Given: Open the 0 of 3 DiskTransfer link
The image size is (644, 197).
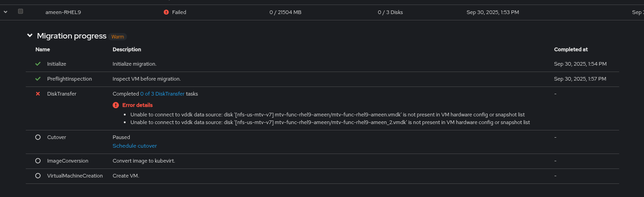Looking at the screenshot, I should 162,94.
